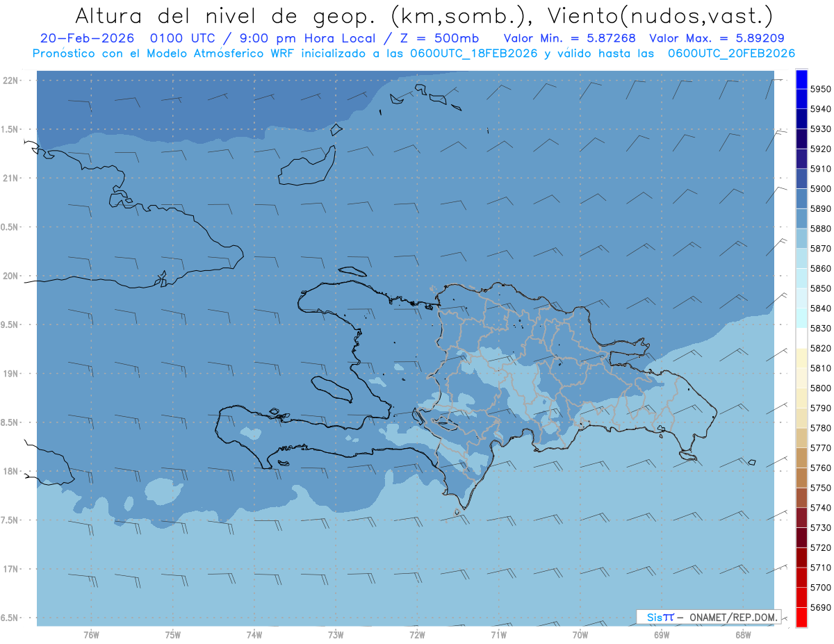This screenshot has height=644, width=834.
Task: Click the bright blue swatch above 5950
Action: coord(801,79)
